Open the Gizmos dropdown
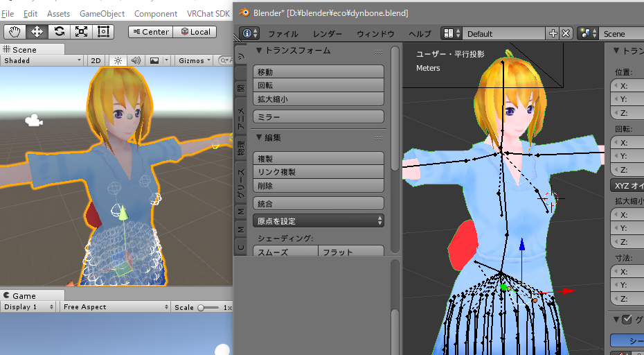 [195, 60]
